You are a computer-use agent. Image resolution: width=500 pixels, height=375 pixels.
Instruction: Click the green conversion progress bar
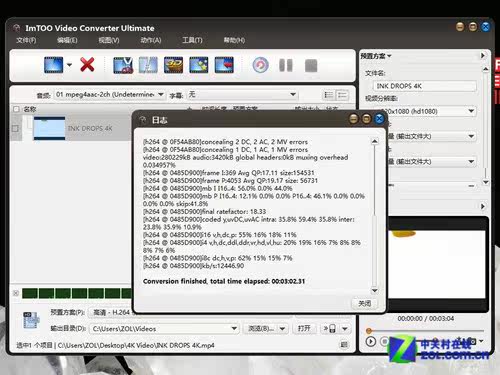click(x=77, y=293)
